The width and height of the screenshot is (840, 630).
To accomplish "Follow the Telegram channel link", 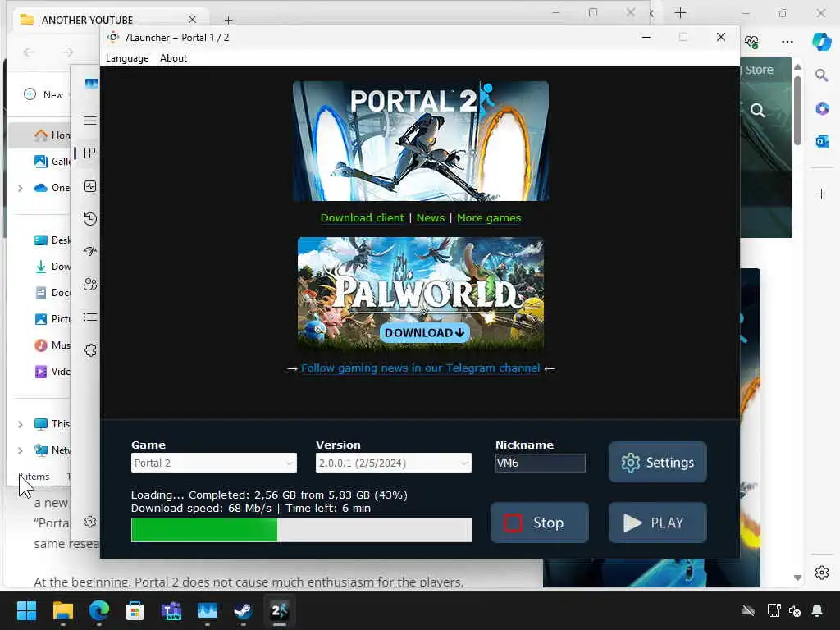I will pyautogui.click(x=421, y=368).
